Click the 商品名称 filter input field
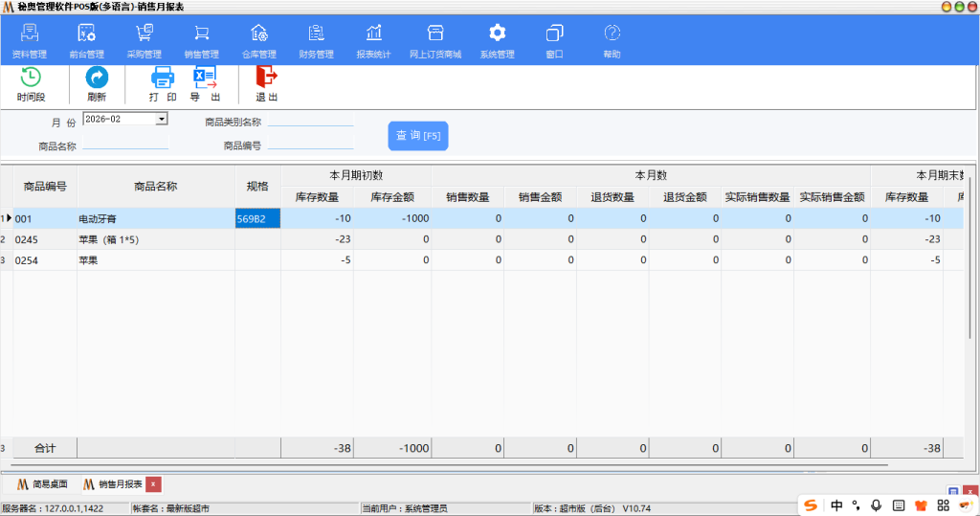The image size is (980, 516). [124, 146]
